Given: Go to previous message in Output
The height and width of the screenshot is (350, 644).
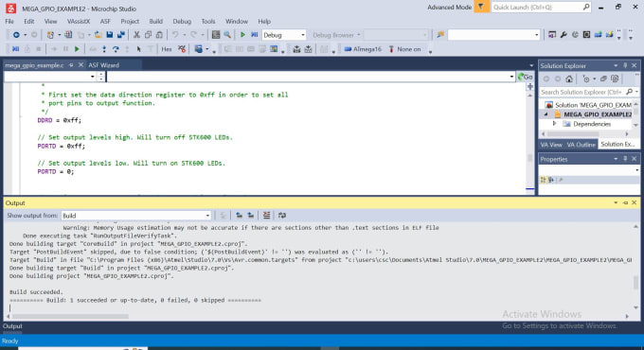Looking at the screenshot, I should click(x=239, y=216).
